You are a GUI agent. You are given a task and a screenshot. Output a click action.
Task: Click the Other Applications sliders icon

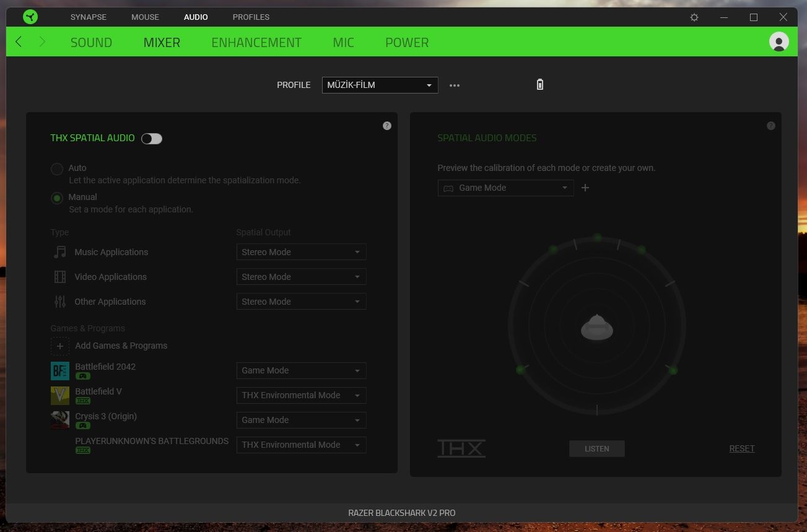60,302
